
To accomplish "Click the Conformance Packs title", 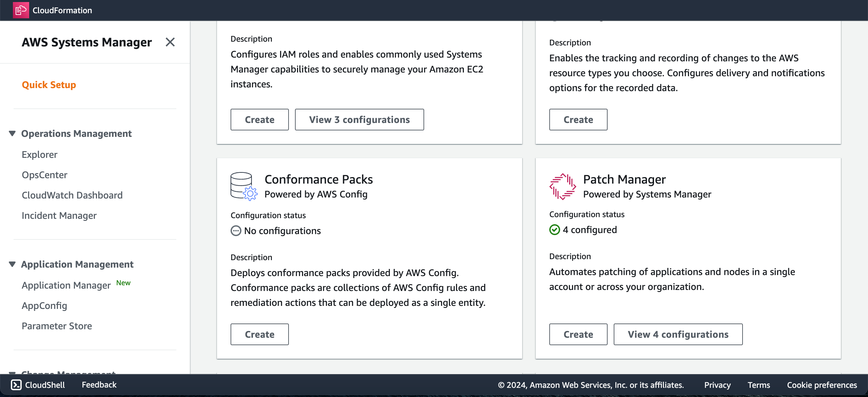I will tap(319, 179).
